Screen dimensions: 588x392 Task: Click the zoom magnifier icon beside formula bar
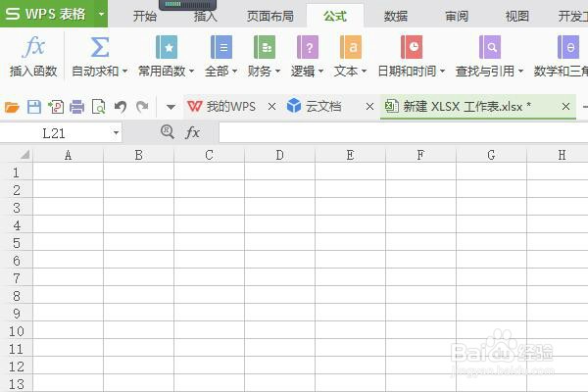pyautogui.click(x=168, y=132)
